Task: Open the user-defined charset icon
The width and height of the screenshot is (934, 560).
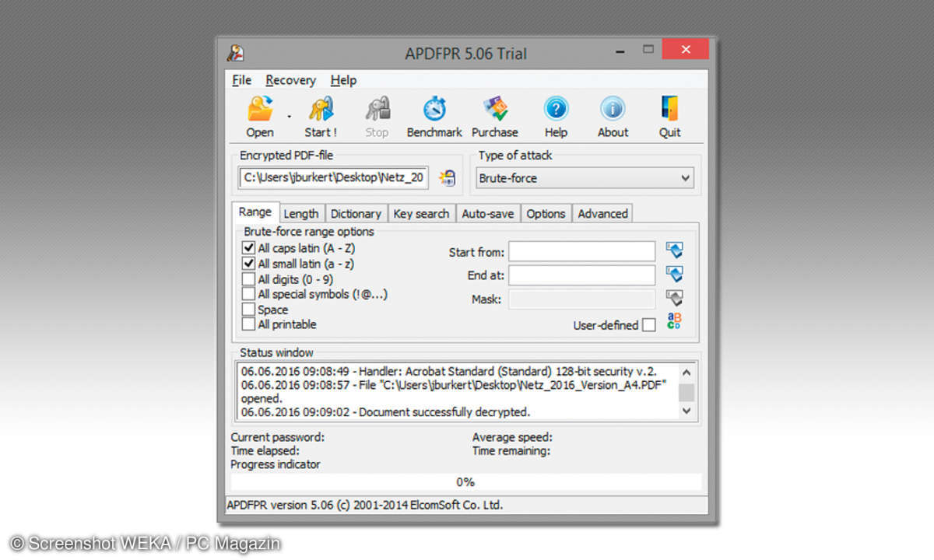Action: coord(674,322)
